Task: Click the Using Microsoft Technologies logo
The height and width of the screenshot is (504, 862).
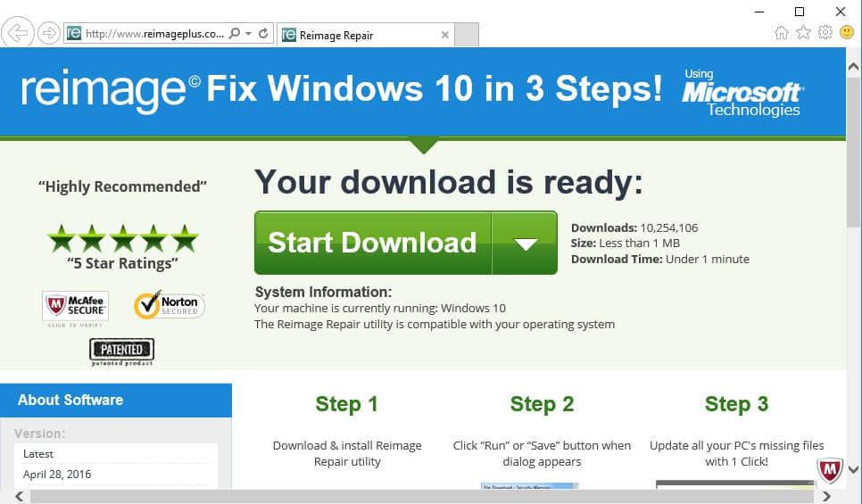Action: pos(742,93)
